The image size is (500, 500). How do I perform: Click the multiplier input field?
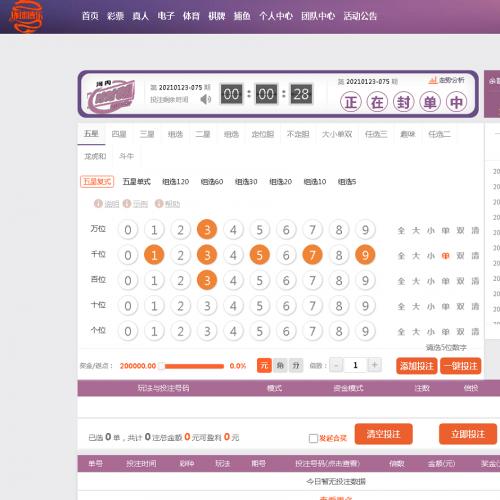point(355,365)
